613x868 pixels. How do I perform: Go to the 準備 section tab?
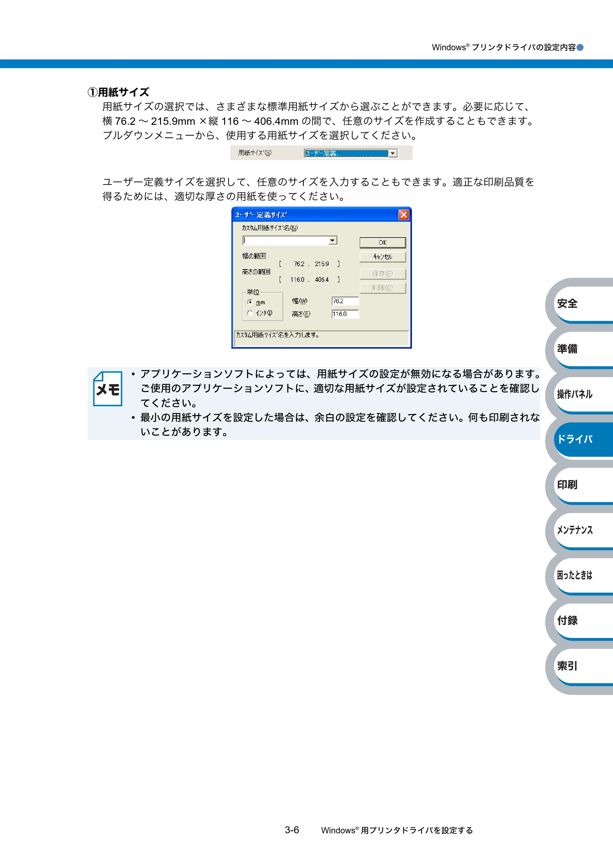click(x=583, y=349)
